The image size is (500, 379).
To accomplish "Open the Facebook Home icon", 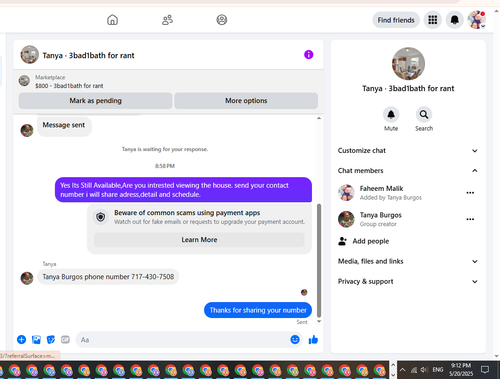I will tap(112, 20).
